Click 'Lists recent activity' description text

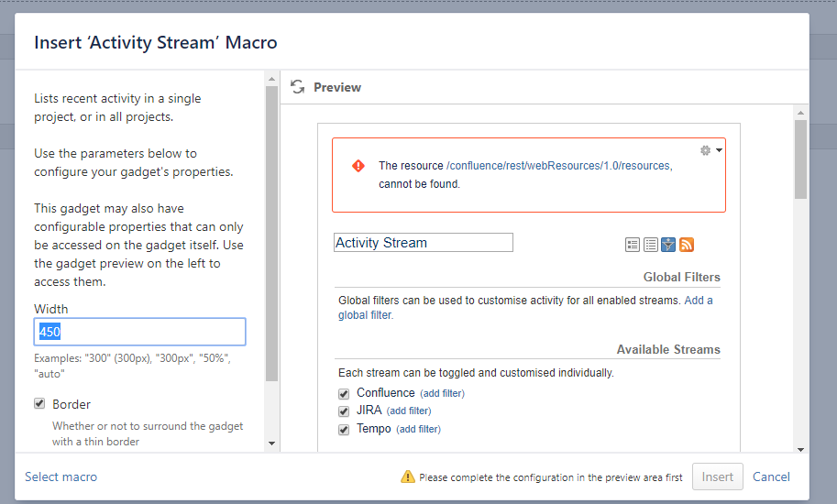tap(117, 107)
